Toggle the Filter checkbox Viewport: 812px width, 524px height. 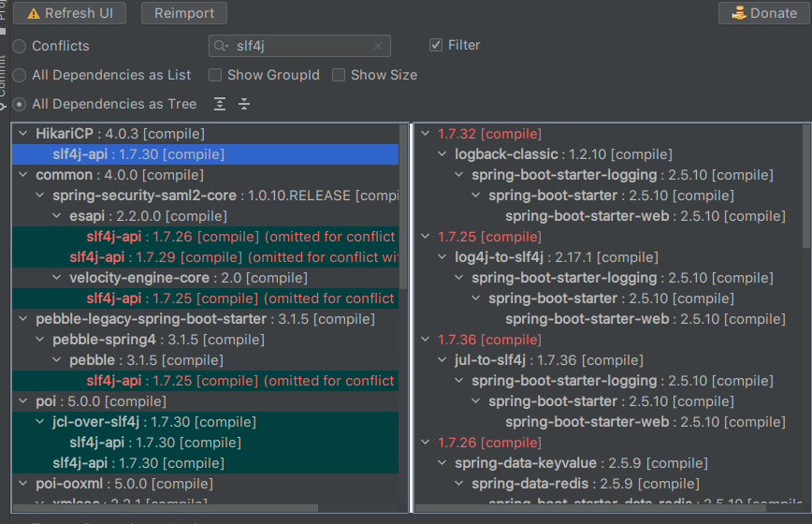click(x=436, y=45)
